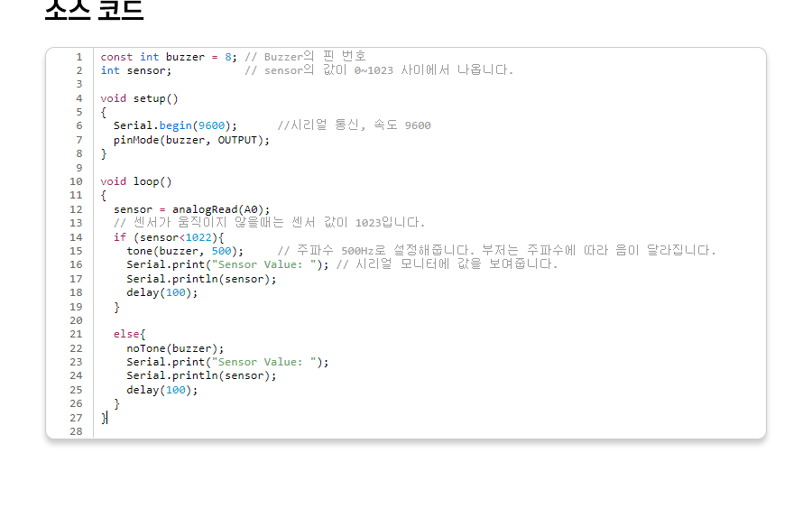Click the "pinMode(buzzer, OUTPUT)" statement
The width and height of the screenshot is (812, 527).
191,140
